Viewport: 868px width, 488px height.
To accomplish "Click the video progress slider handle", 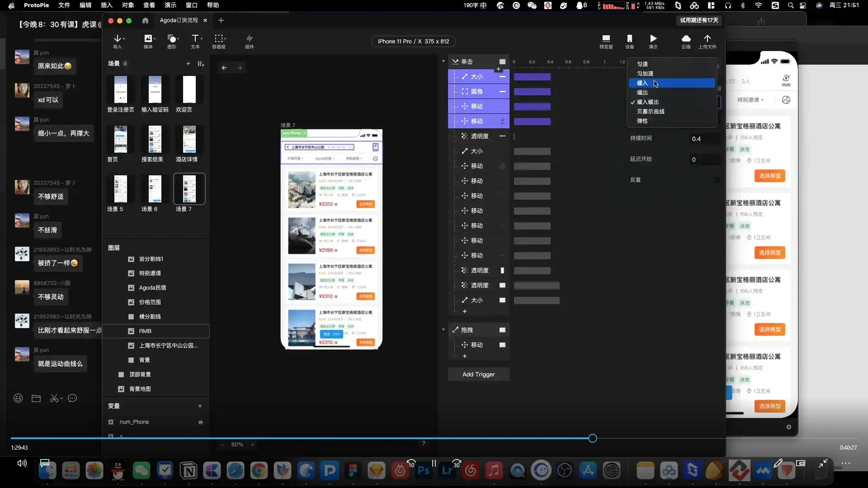I will tap(593, 438).
